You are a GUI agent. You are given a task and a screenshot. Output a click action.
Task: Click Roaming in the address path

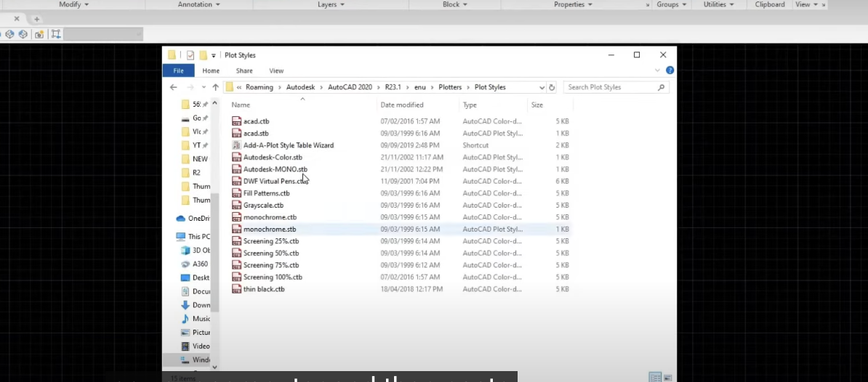pyautogui.click(x=259, y=87)
